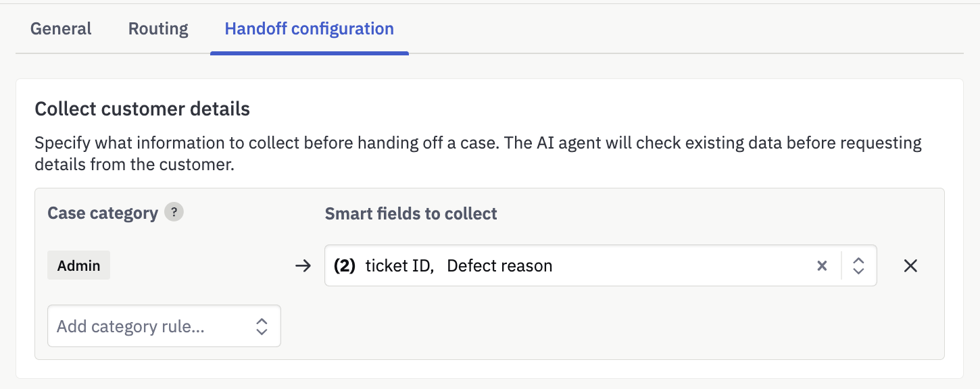Viewport: 980px width, 389px height.
Task: Select the Handoff configuration tab
Action: pyautogui.click(x=309, y=29)
